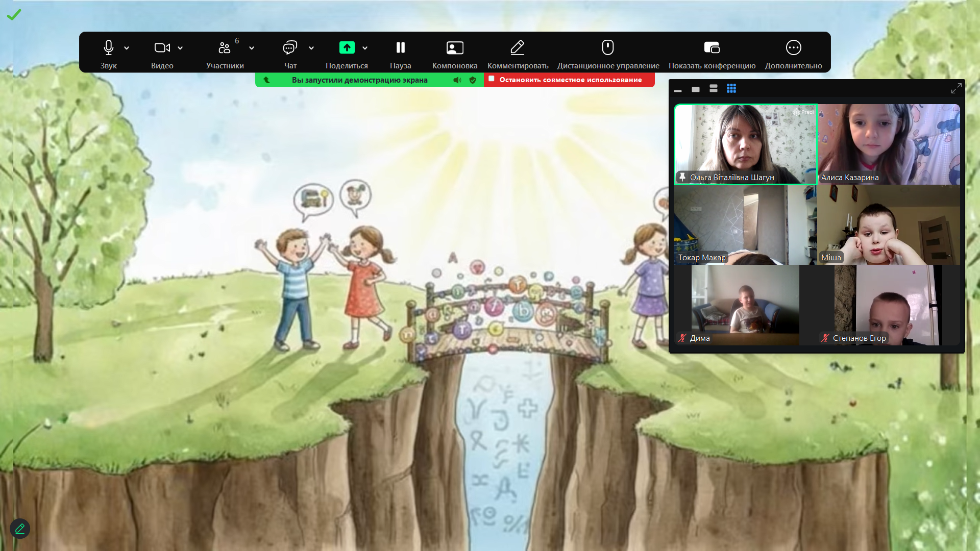Open the Участники participants panel
This screenshot has height=551, width=980.
click(225, 48)
